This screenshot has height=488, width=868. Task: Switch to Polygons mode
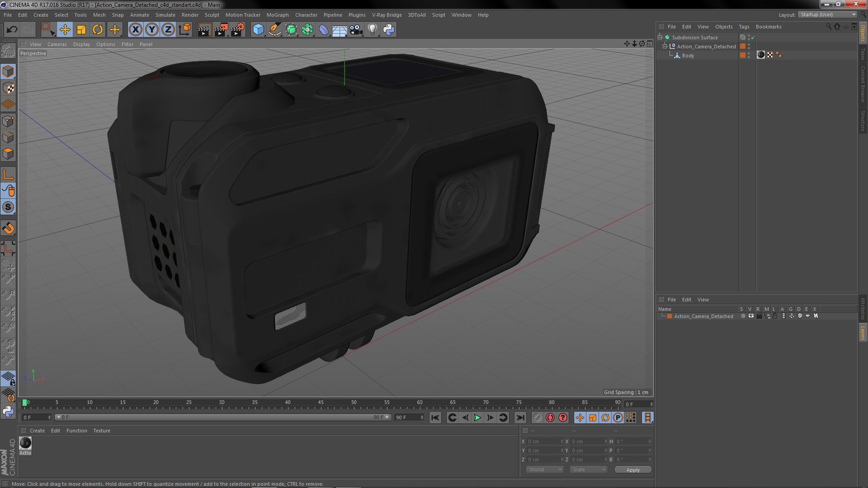click(x=8, y=154)
